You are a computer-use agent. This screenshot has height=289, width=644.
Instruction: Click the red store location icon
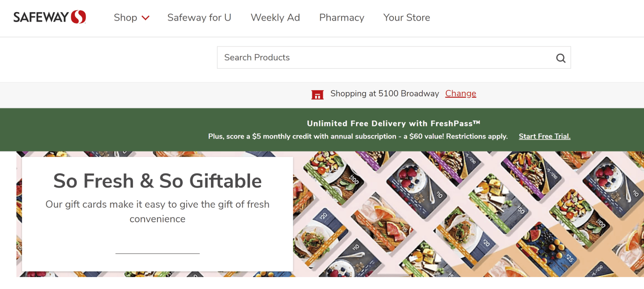point(317,94)
